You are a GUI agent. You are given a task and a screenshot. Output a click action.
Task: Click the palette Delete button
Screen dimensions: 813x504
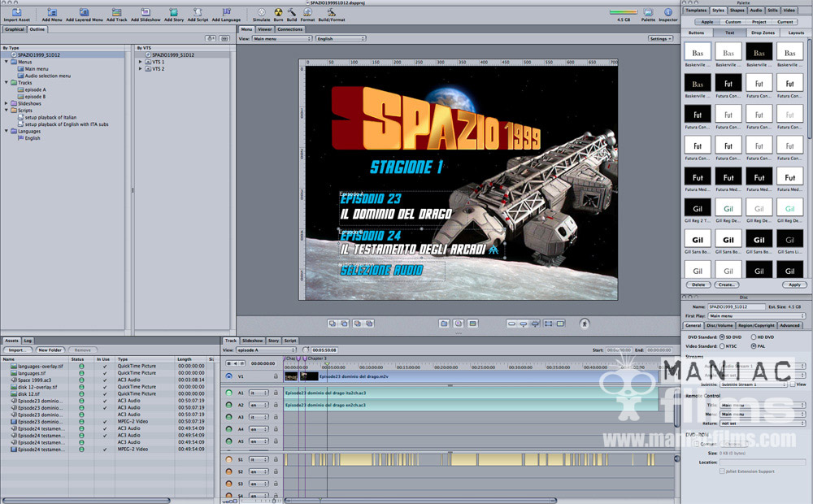(x=698, y=285)
